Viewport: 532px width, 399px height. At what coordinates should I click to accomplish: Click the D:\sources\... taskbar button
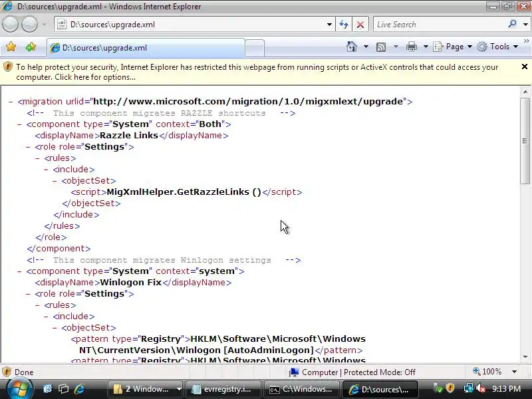[x=380, y=389]
